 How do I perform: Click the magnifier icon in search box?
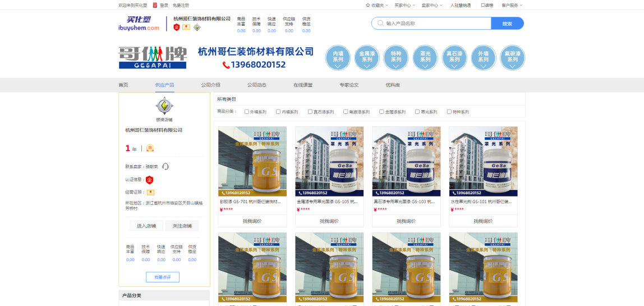click(x=381, y=24)
